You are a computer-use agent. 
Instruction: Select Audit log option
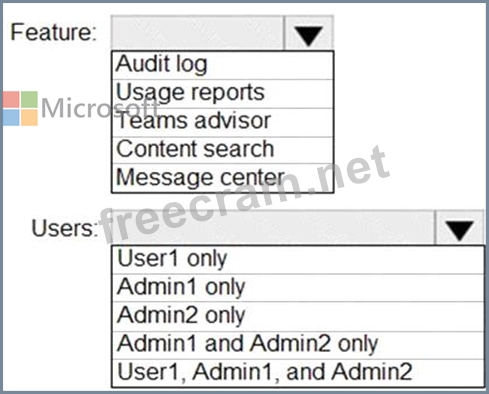point(223,65)
